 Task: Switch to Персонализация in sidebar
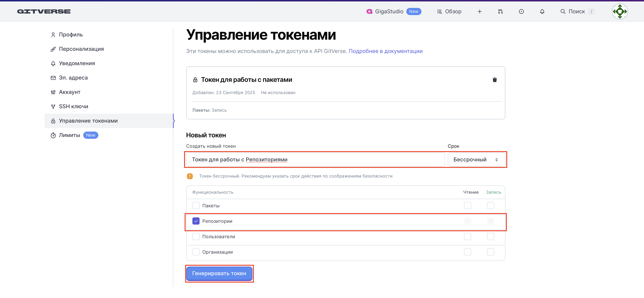click(81, 49)
